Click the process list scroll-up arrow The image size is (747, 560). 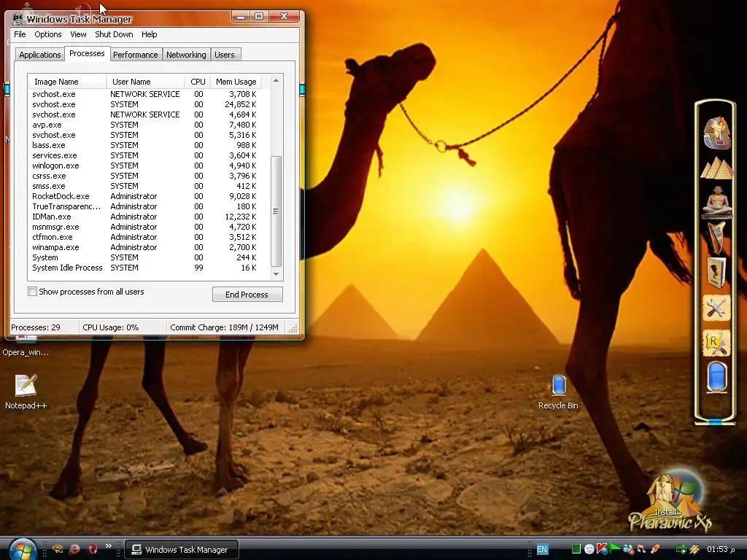[x=276, y=80]
